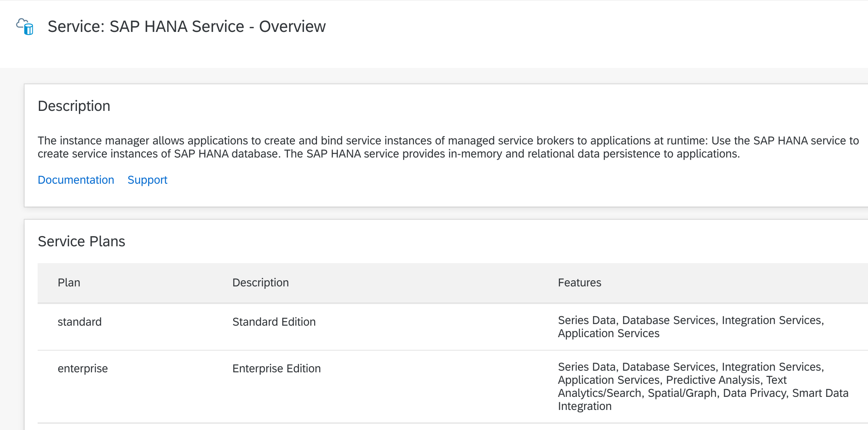
Task: Click 'Database Services' in the enterprise plan row
Action: pos(669,367)
